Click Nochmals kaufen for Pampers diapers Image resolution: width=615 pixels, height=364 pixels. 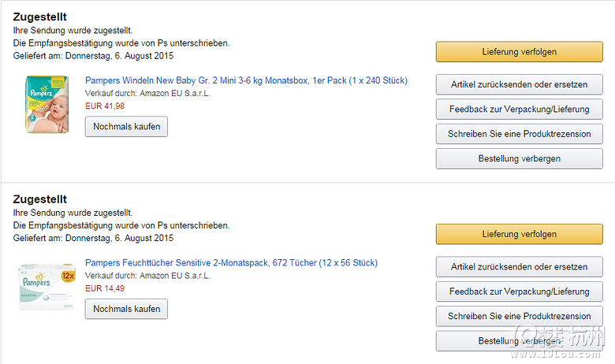[x=126, y=127]
